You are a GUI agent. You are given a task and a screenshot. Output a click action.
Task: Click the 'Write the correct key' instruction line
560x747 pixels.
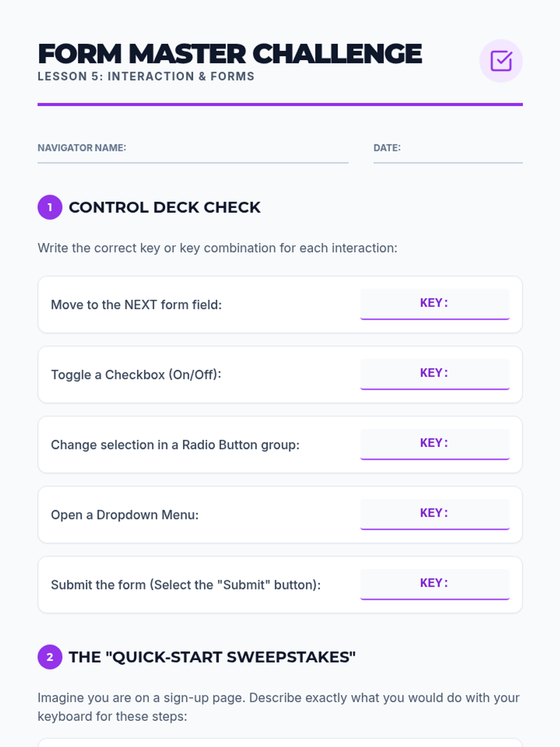pyautogui.click(x=217, y=248)
